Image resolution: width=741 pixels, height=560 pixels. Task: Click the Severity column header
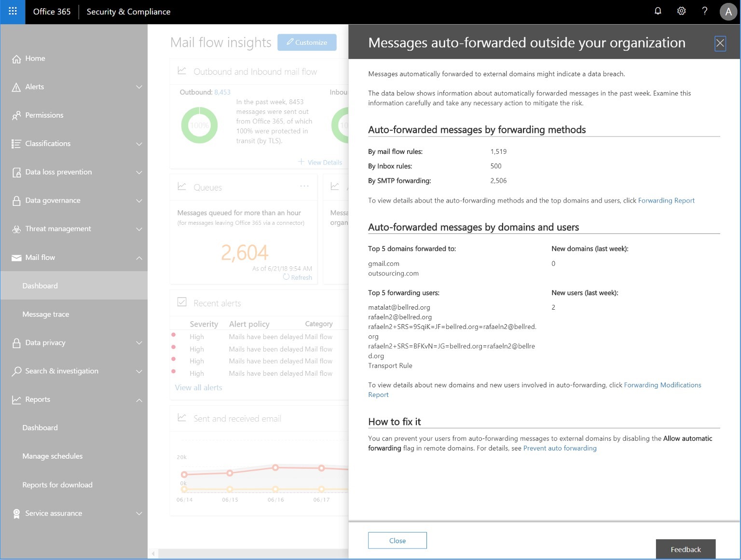click(x=204, y=324)
